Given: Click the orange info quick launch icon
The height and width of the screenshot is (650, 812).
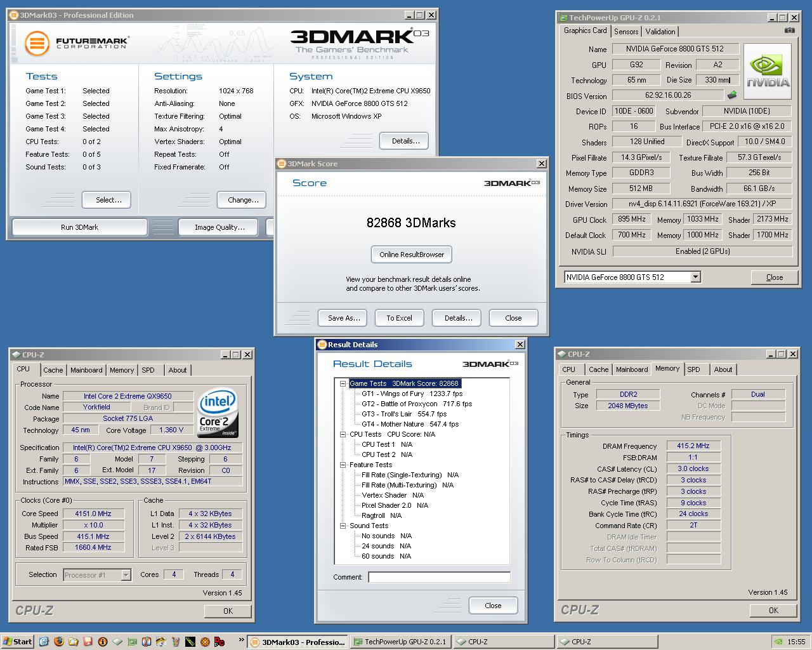Looking at the screenshot, I should click(x=103, y=641).
